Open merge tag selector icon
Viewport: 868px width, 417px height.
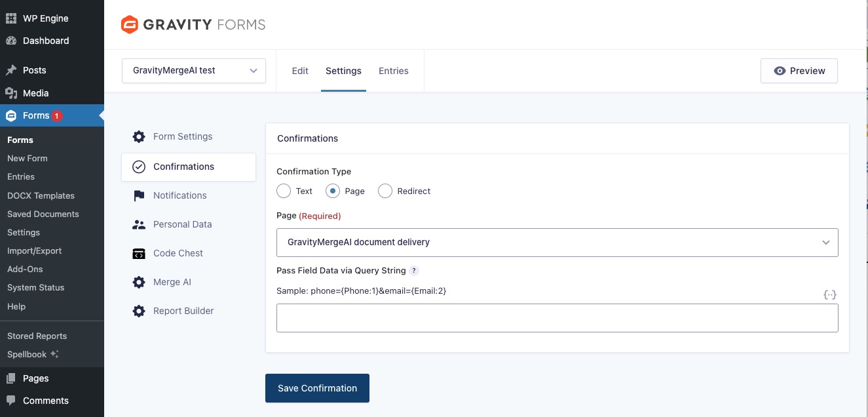830,295
